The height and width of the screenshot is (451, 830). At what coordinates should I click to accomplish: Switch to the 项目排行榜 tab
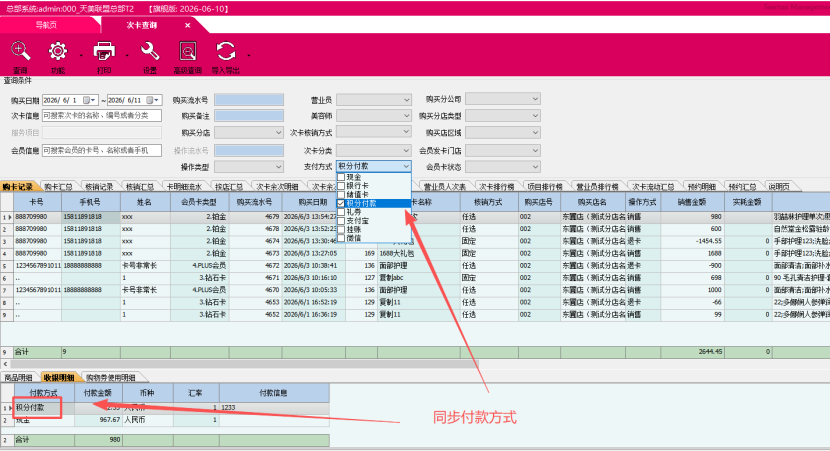[545, 187]
